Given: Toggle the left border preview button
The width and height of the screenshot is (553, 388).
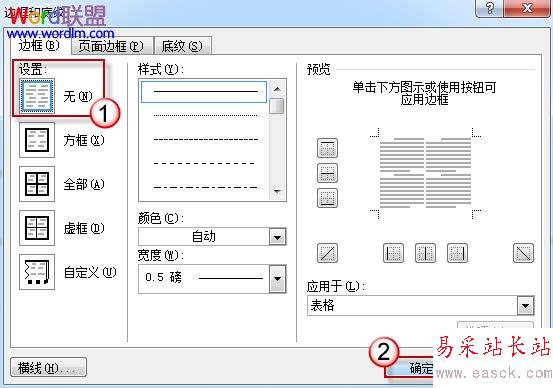Looking at the screenshot, I should point(393,253).
